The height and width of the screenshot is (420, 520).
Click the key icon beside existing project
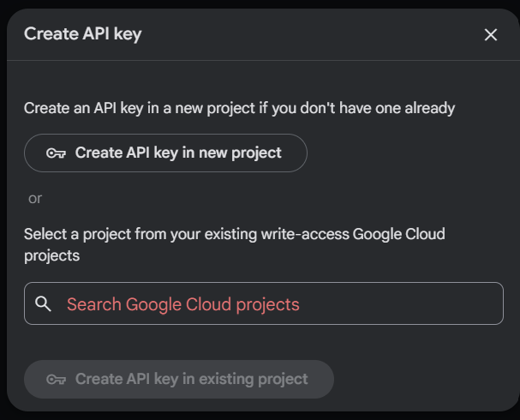click(57, 379)
